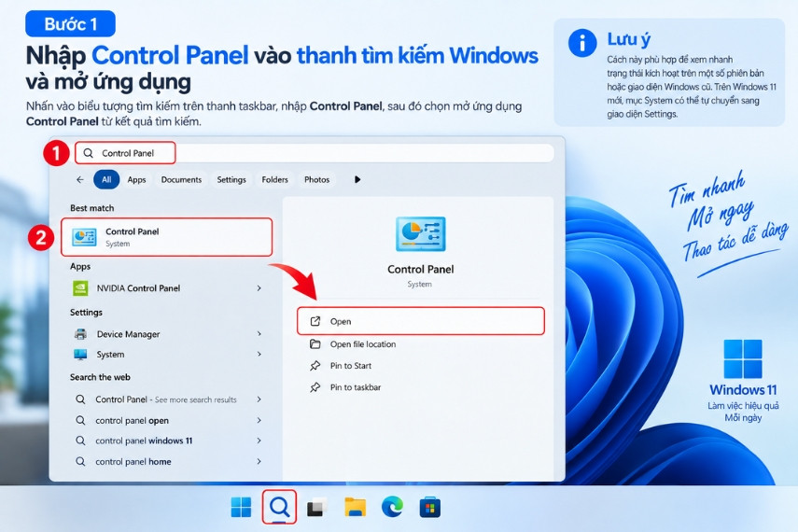
Task: Click the Control Panel title in preview pane
Action: click(420, 270)
